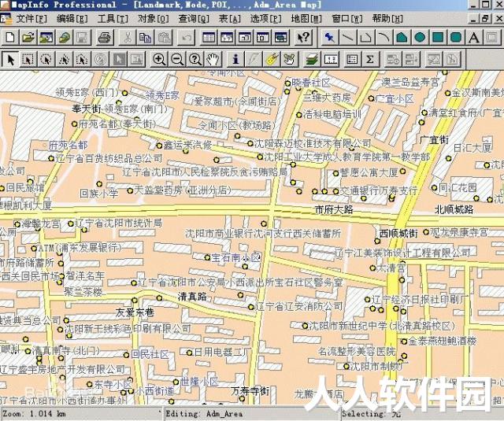Screen dimensions: 504x421
Task: Open Layer Control stacked layers icon
Action: (312, 59)
